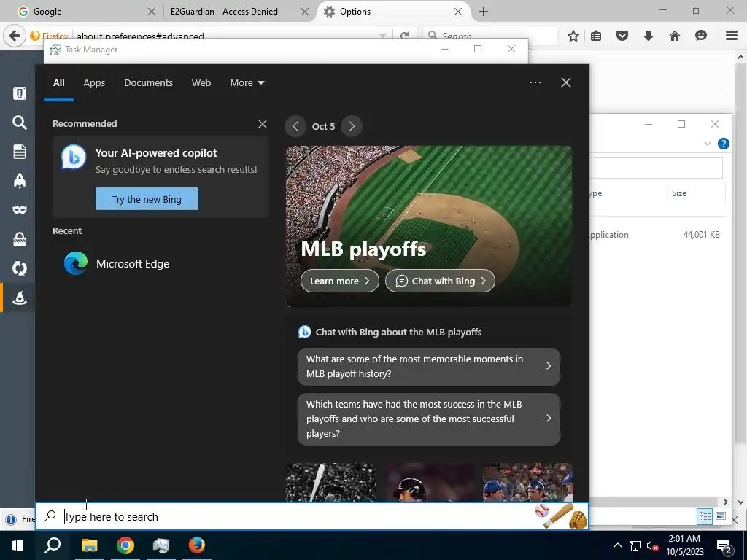Open Applications rocket icon in Firefox sidebar
Screen dimensions: 747x560
click(19, 181)
